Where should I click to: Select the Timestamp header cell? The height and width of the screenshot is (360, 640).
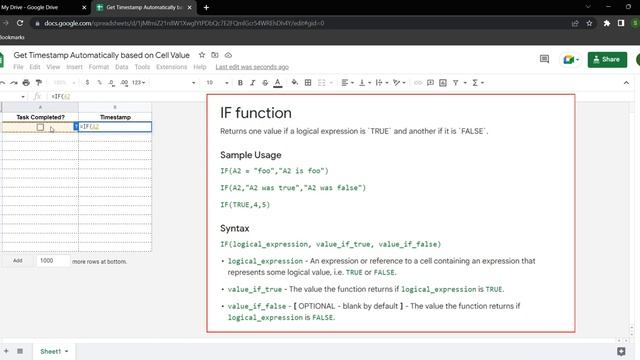tap(115, 117)
